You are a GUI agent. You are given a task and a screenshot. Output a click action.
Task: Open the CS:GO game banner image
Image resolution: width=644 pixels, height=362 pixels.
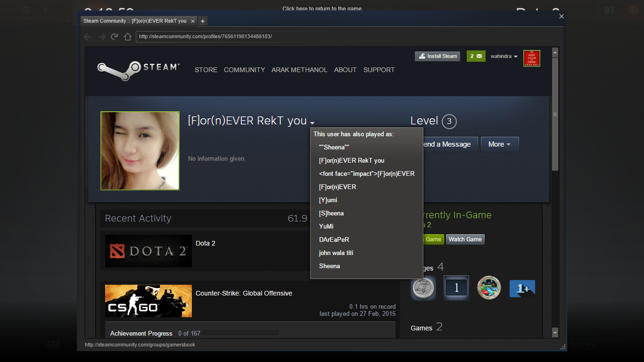pyautogui.click(x=148, y=301)
